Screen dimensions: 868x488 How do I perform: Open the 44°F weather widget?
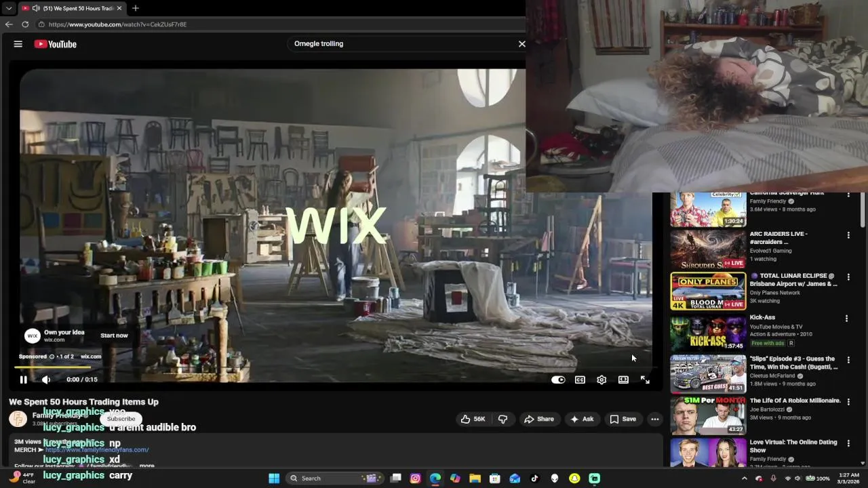click(22, 478)
